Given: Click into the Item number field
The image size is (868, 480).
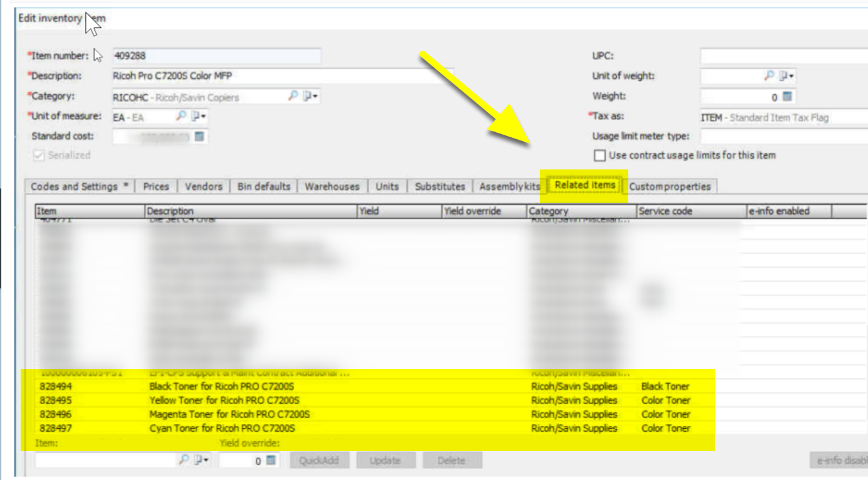Looking at the screenshot, I should (217, 55).
